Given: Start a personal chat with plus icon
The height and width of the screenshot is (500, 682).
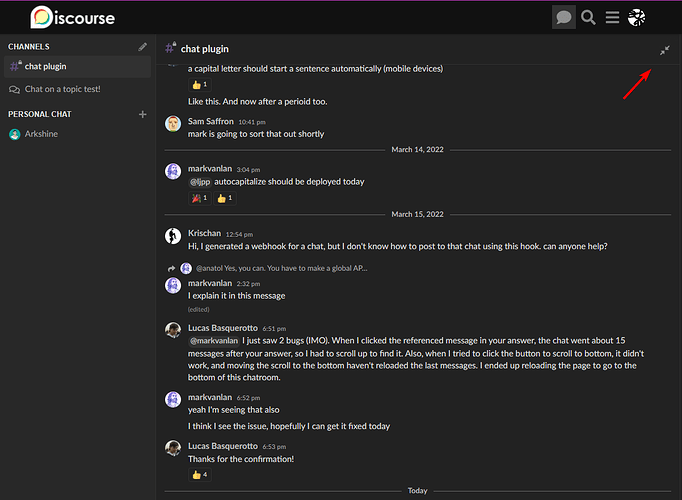Looking at the screenshot, I should 142,114.
